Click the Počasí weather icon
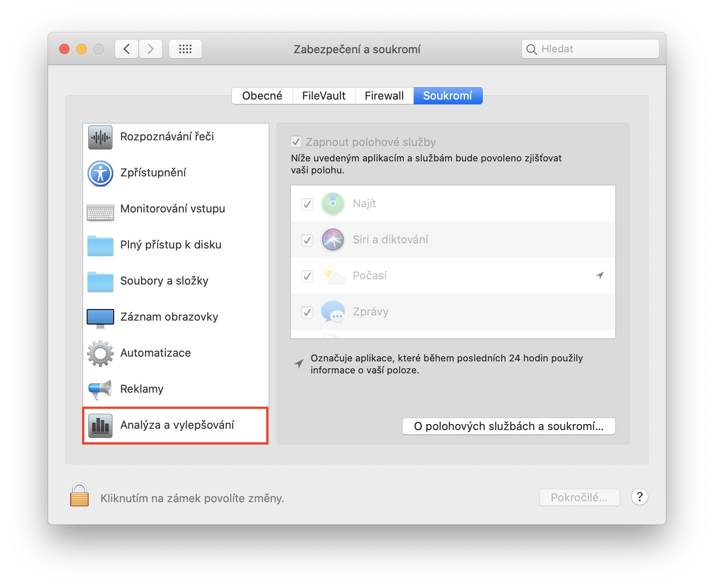The width and height of the screenshot is (714, 588). click(333, 276)
